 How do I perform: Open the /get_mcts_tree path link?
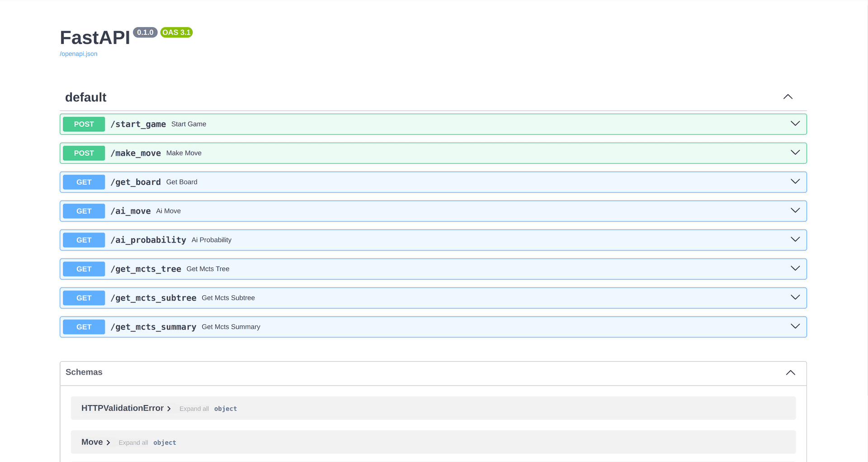tap(146, 269)
